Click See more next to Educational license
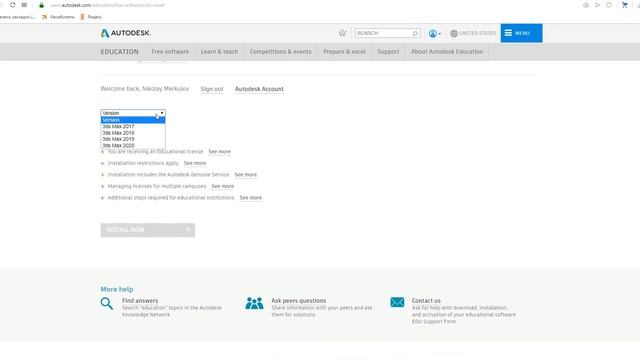The image size is (640, 360). [x=220, y=151]
